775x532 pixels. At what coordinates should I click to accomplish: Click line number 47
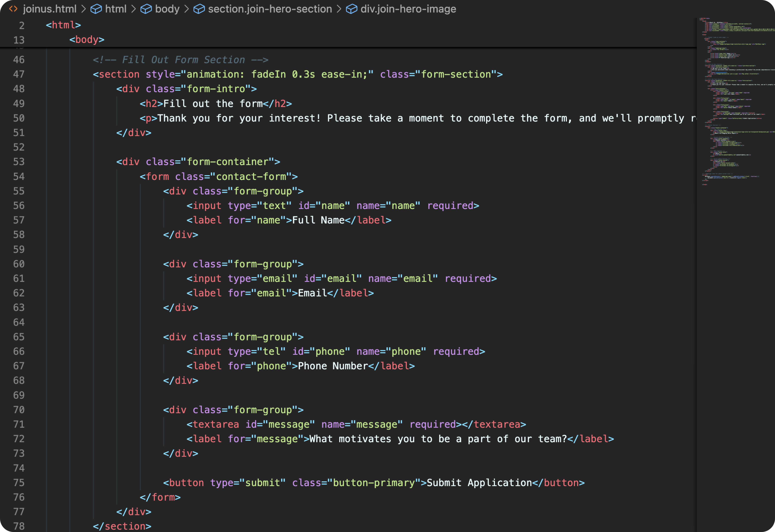click(19, 74)
